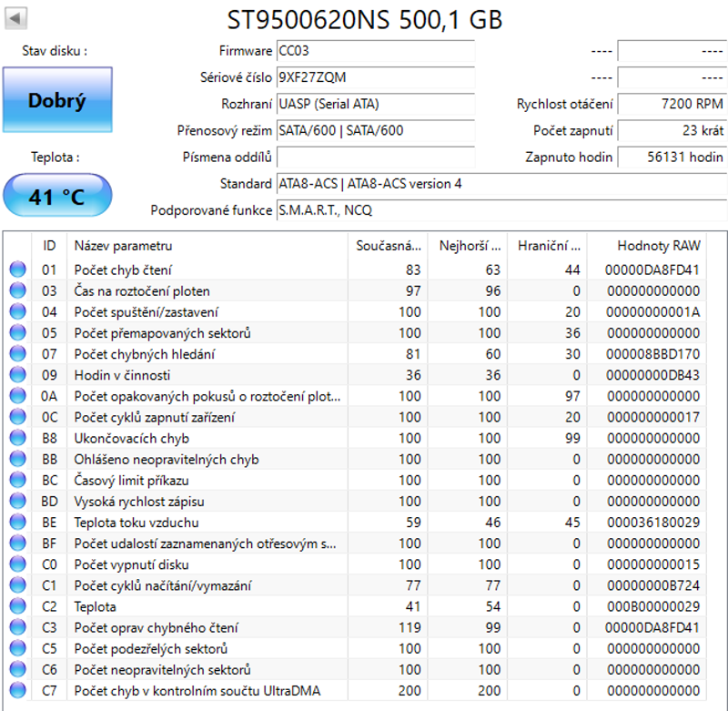Click the 41 °C temperature indicator
This screenshot has width=728, height=711.
(x=56, y=195)
